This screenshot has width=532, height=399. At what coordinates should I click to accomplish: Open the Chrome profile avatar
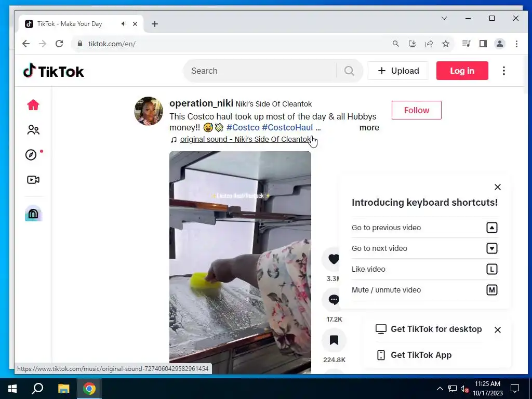point(499,44)
